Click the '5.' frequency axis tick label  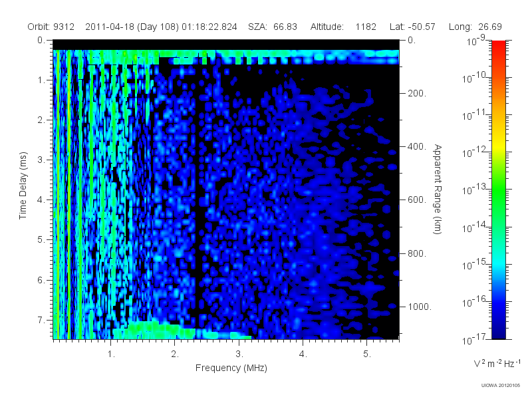tap(367, 354)
